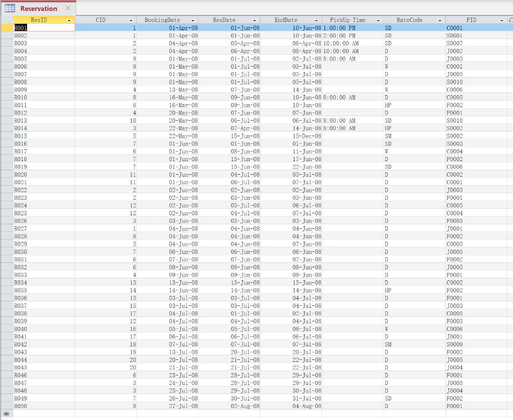The image size is (513, 420).
Task: Click EndDate 04-Aug-08 in row R050
Action: 291,406
